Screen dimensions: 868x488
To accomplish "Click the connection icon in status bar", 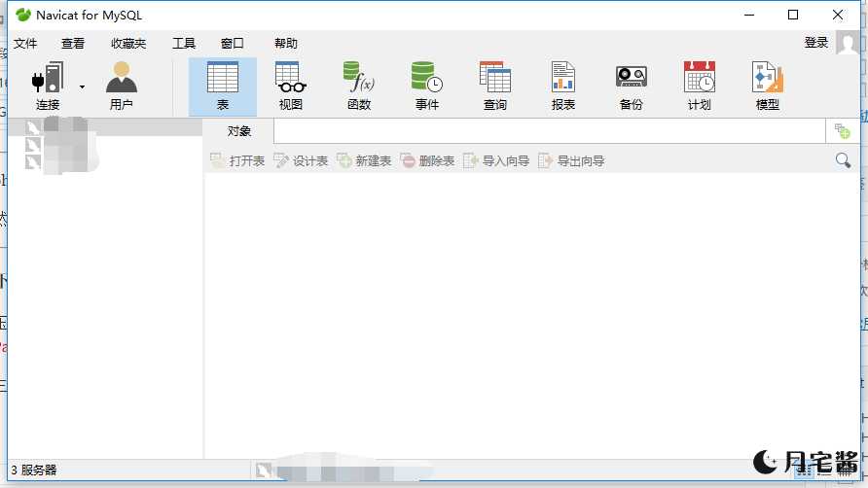I will 263,471.
